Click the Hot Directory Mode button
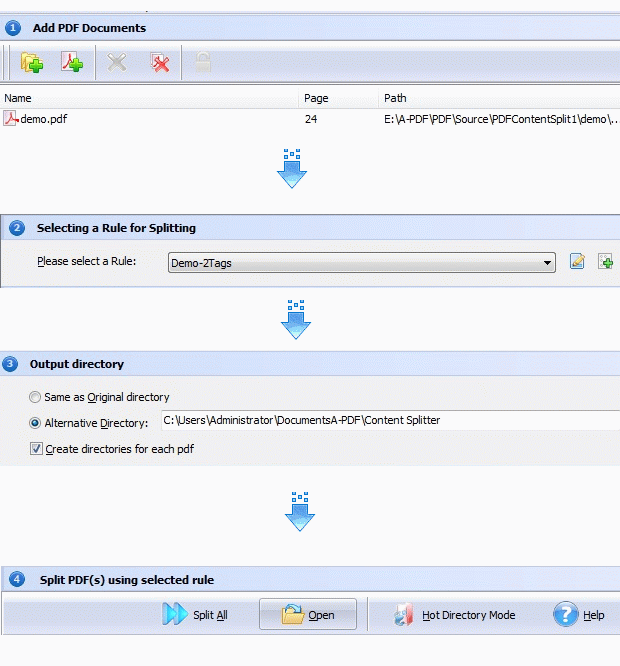 point(454,615)
